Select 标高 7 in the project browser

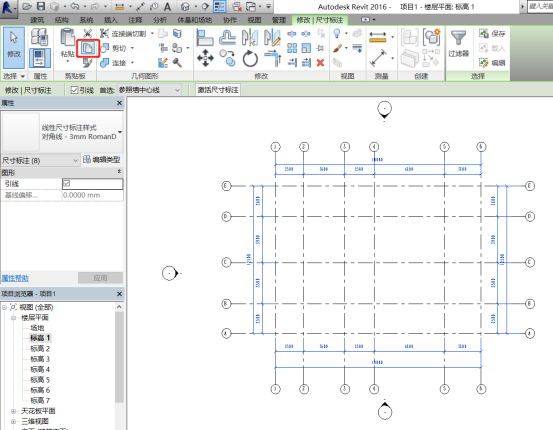coord(40,400)
